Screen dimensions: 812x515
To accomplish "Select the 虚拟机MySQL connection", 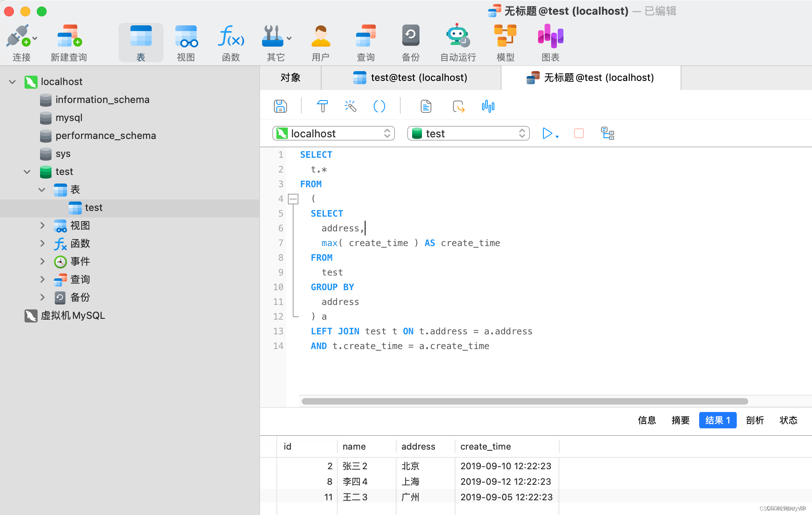I will [73, 316].
